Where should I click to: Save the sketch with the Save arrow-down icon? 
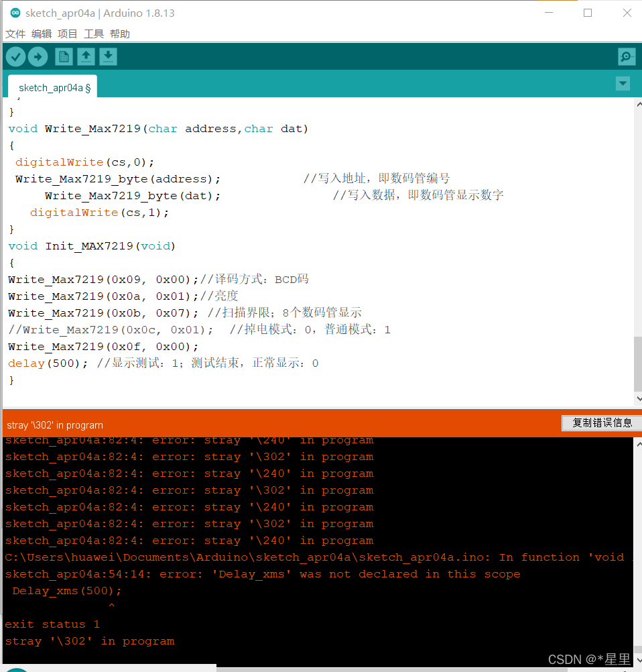click(x=109, y=56)
